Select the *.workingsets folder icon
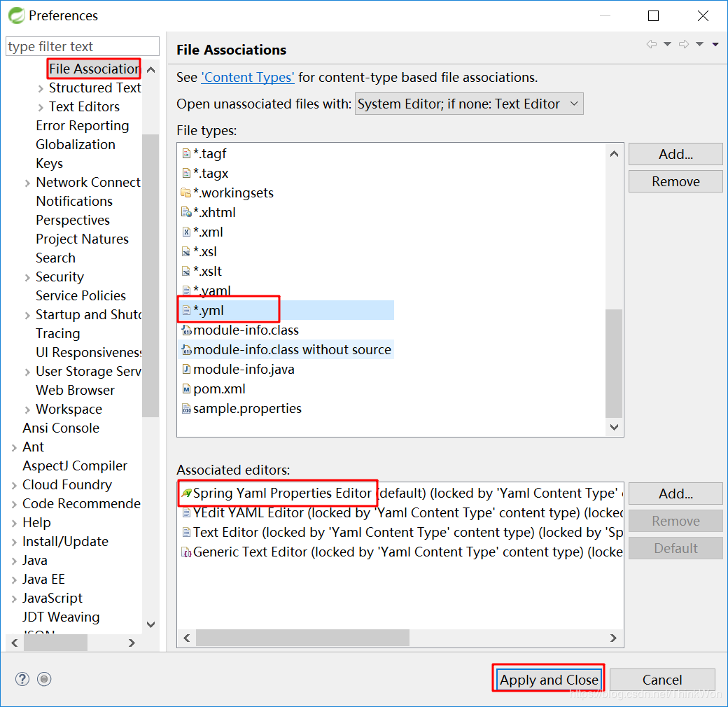Viewport: 728px width, 707px height. click(x=185, y=192)
